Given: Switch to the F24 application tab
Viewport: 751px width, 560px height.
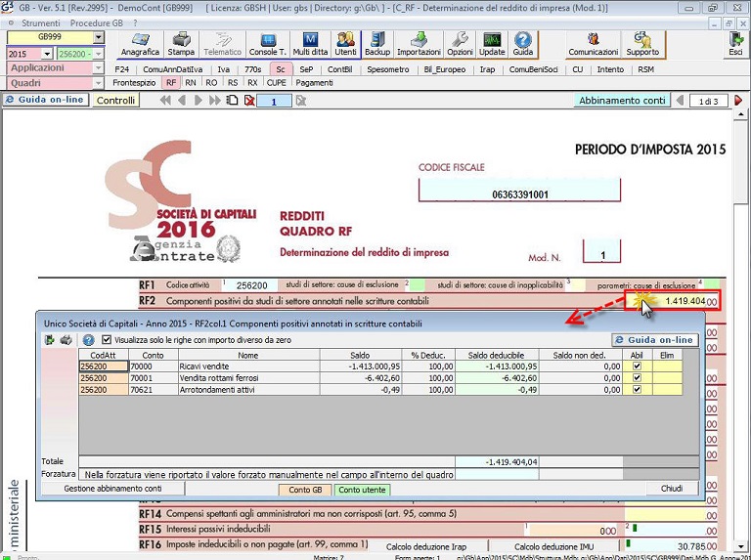Looking at the screenshot, I should [x=121, y=69].
